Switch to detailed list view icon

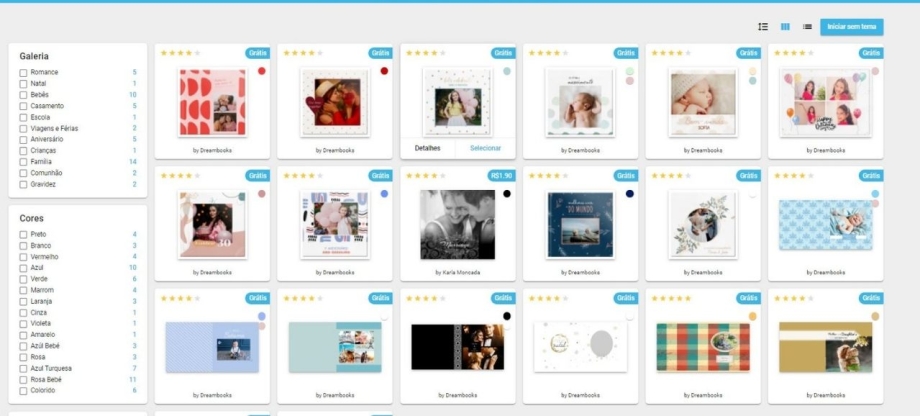point(763,27)
